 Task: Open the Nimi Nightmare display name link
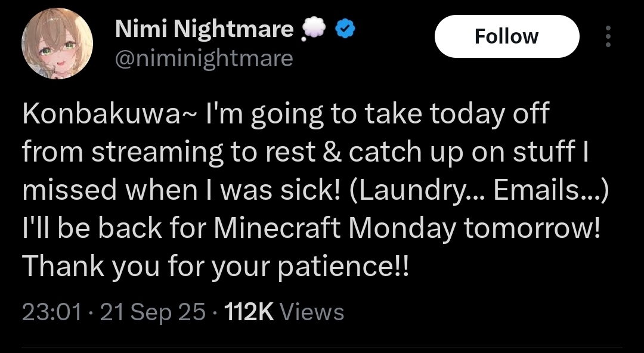click(204, 29)
